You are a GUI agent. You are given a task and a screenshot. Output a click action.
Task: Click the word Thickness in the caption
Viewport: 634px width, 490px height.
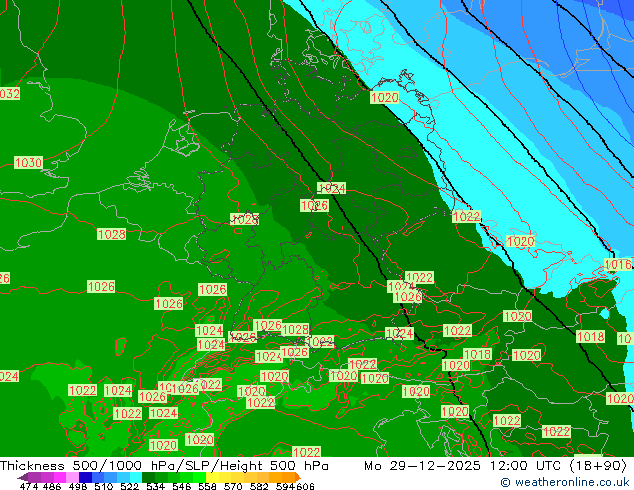coord(32,466)
